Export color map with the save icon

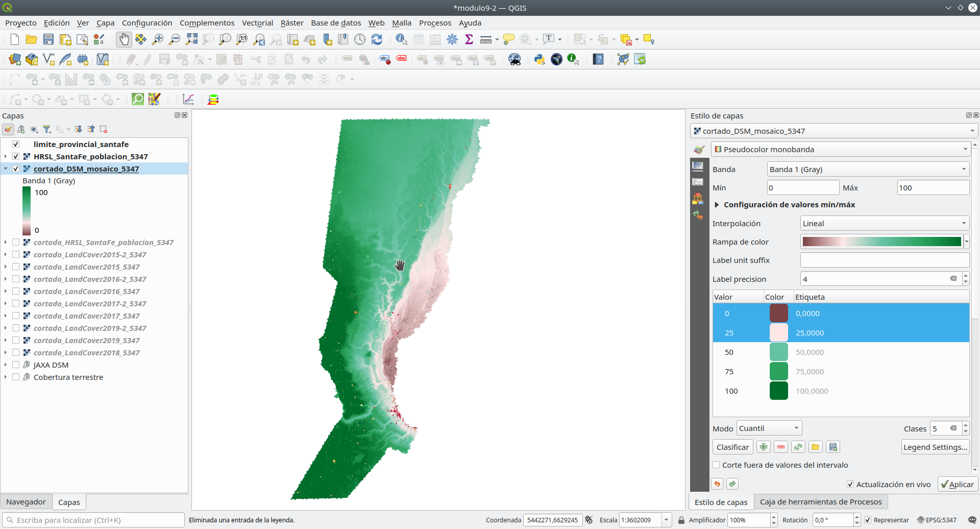[x=833, y=447]
